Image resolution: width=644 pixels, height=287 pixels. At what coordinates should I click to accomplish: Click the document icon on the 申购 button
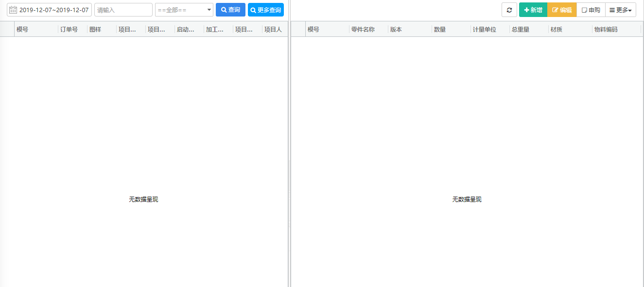coord(585,9)
